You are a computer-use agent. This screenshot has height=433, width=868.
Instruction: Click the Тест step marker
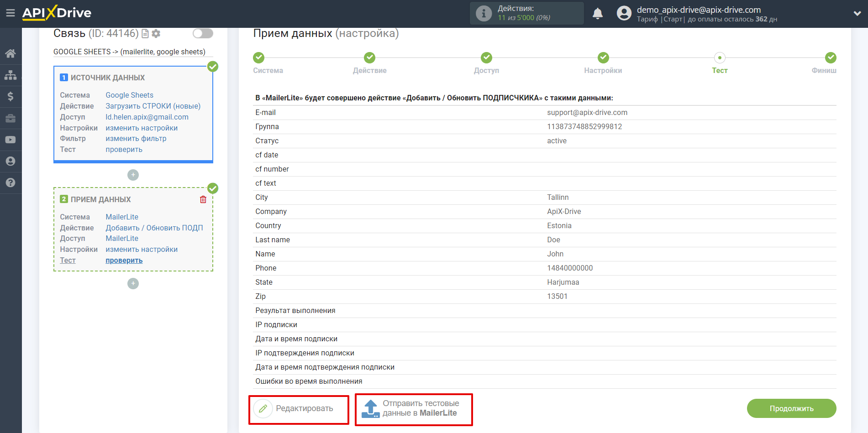[x=720, y=57]
